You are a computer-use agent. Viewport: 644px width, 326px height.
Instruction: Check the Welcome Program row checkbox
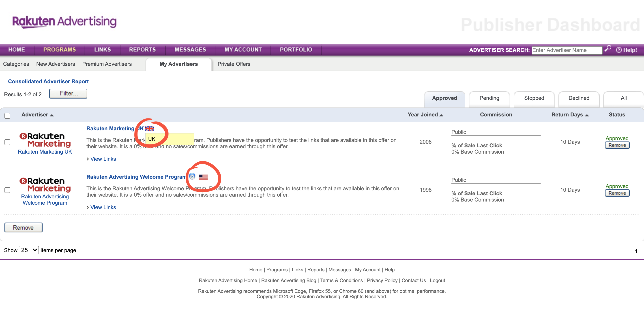pyautogui.click(x=7, y=190)
